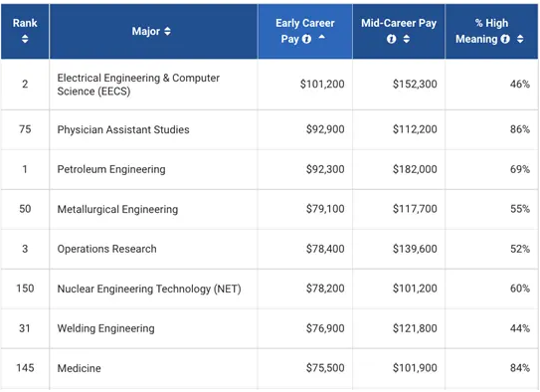Click the sort arrows beside Major header

point(167,32)
